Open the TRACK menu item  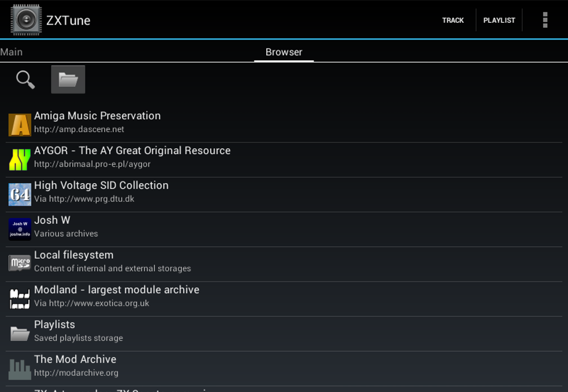coord(453,20)
